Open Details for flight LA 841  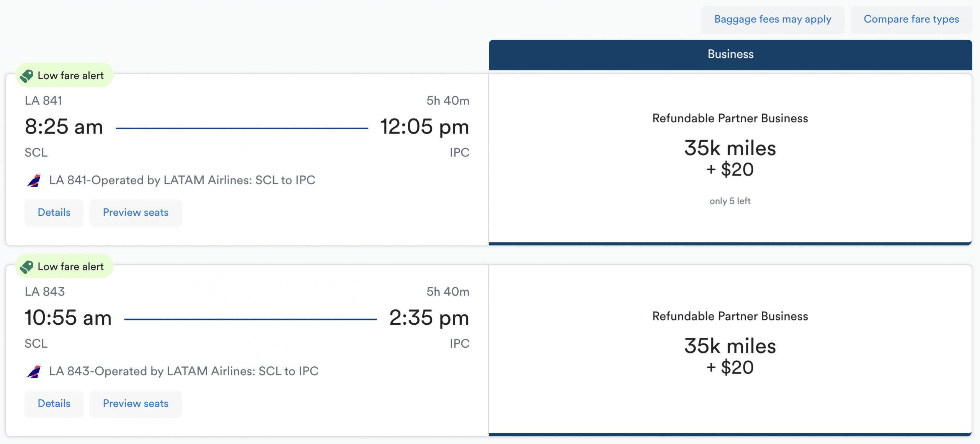(x=54, y=213)
